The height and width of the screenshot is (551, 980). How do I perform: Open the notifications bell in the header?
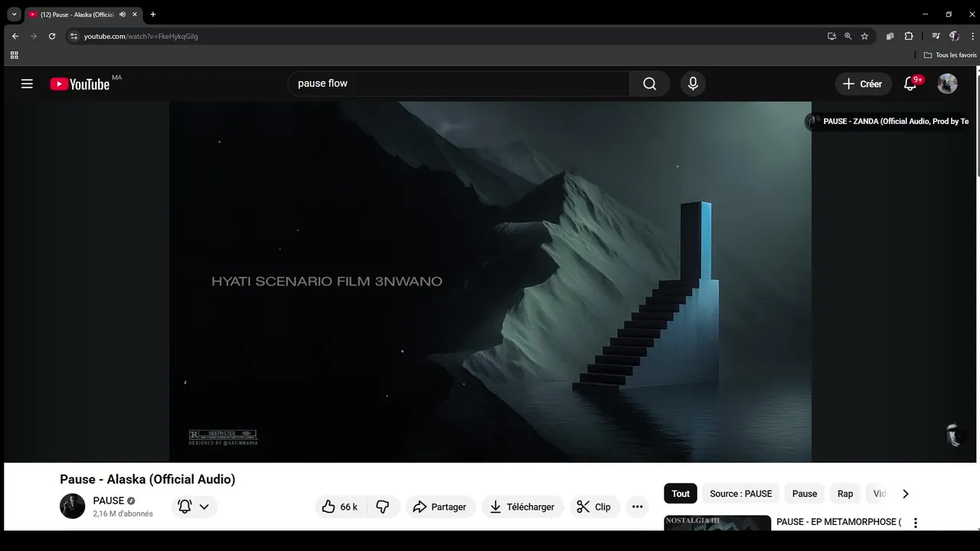pyautogui.click(x=910, y=84)
